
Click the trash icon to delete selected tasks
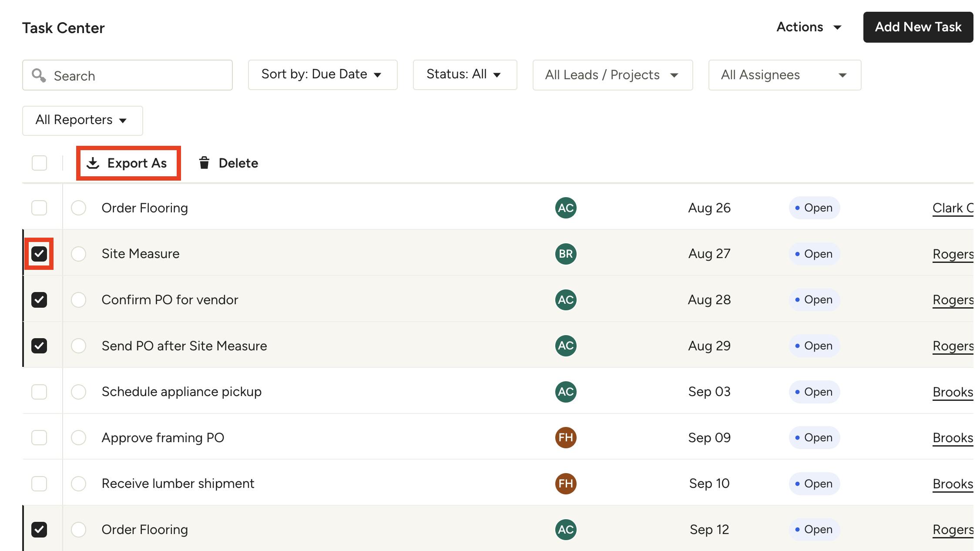click(x=205, y=163)
